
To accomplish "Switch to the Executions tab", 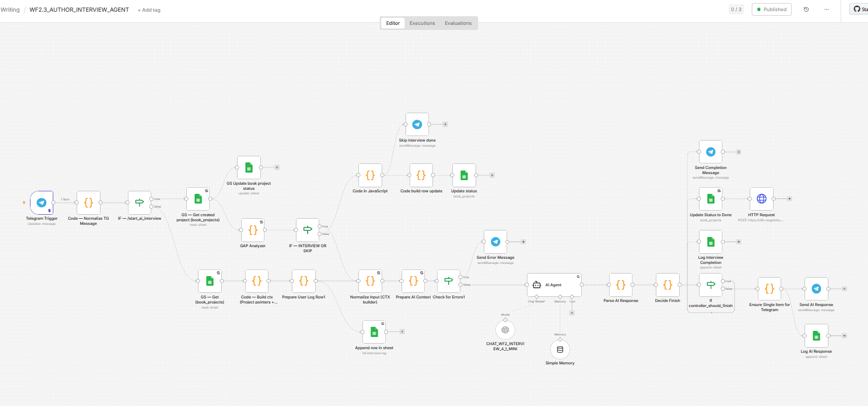I will [x=422, y=23].
